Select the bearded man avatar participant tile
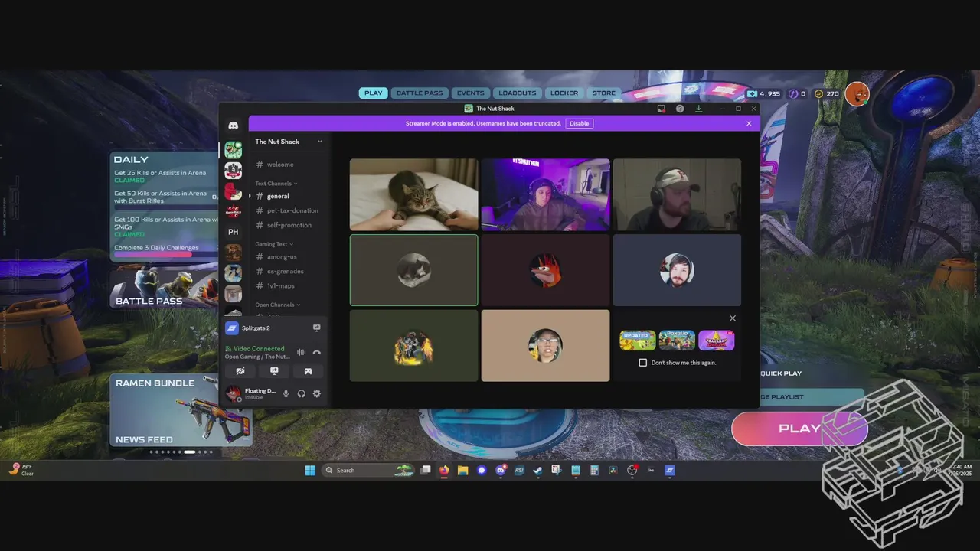Image resolution: width=980 pixels, height=551 pixels. coord(677,270)
